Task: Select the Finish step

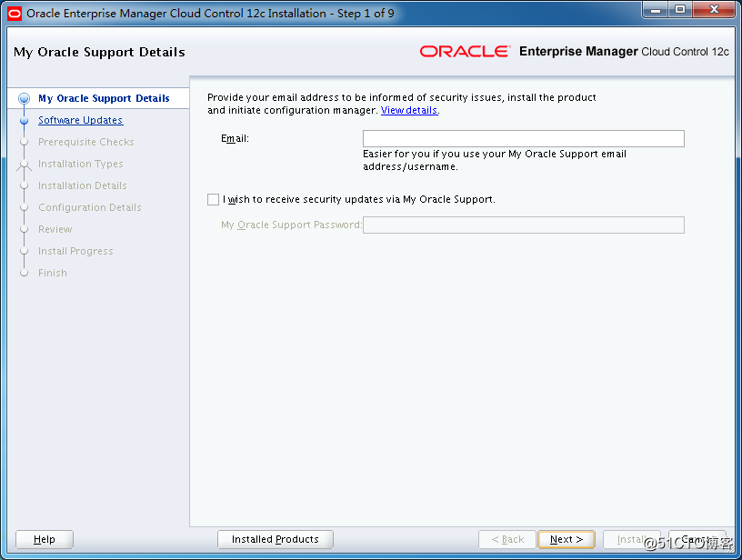Action: [x=53, y=273]
